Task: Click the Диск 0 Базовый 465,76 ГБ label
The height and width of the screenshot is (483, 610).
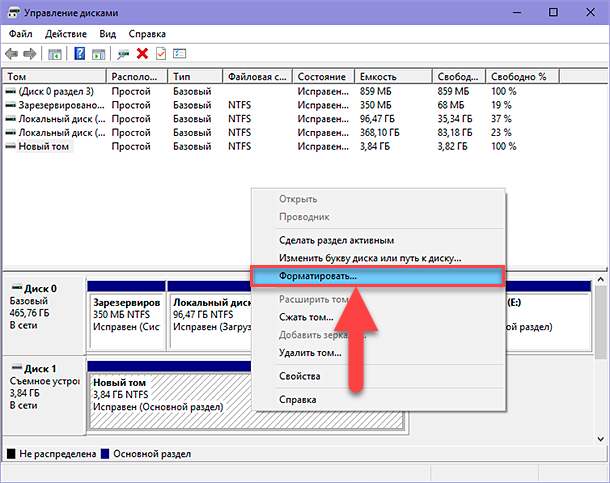Action: pyautogui.click(x=44, y=315)
